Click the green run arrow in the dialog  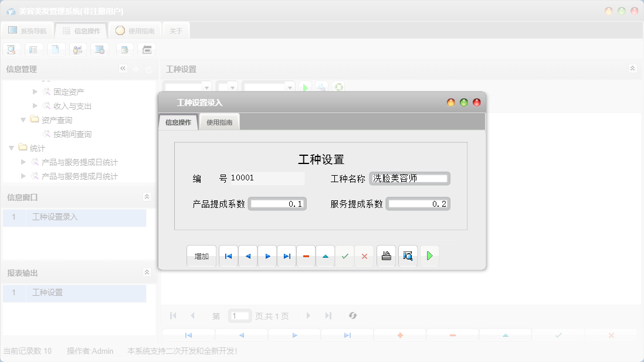coord(429,256)
